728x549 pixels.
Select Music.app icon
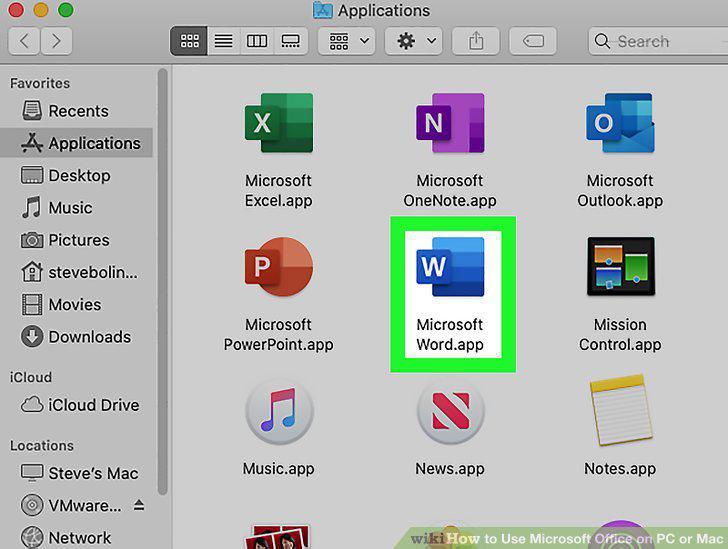280,411
